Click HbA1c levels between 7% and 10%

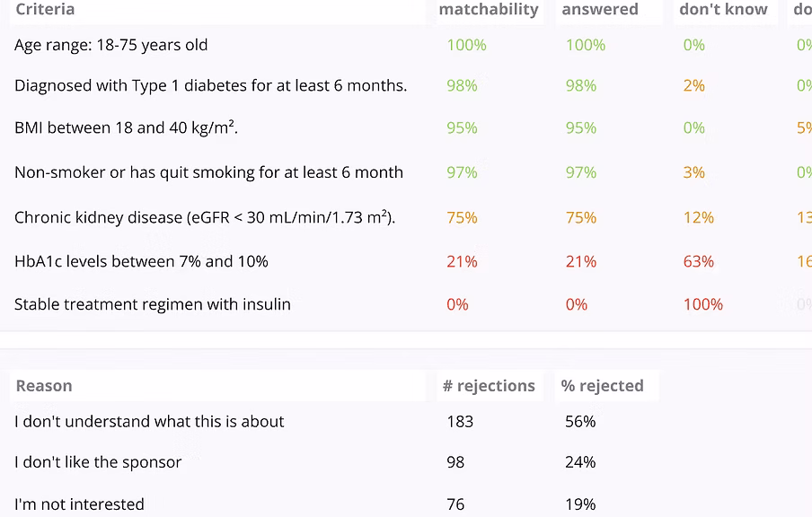point(141,261)
